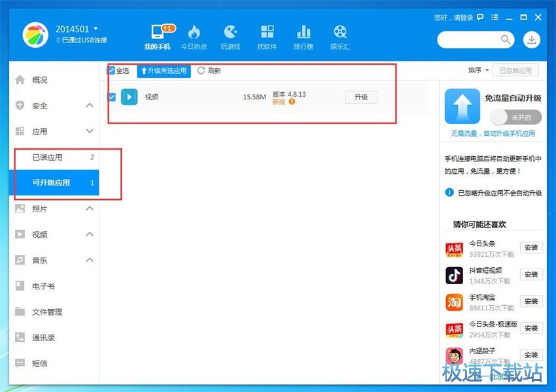Toggle the 全选 checkbox

[x=111, y=71]
